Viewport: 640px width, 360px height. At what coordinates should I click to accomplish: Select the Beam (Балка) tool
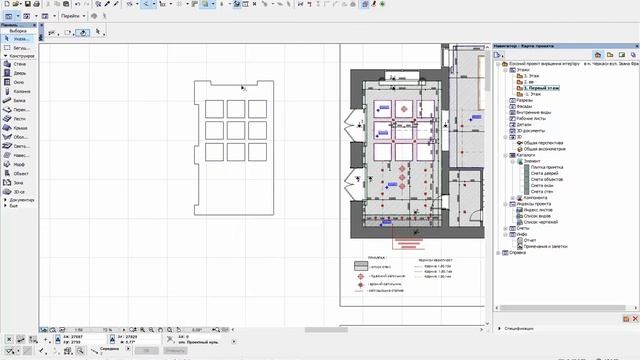(x=16, y=100)
